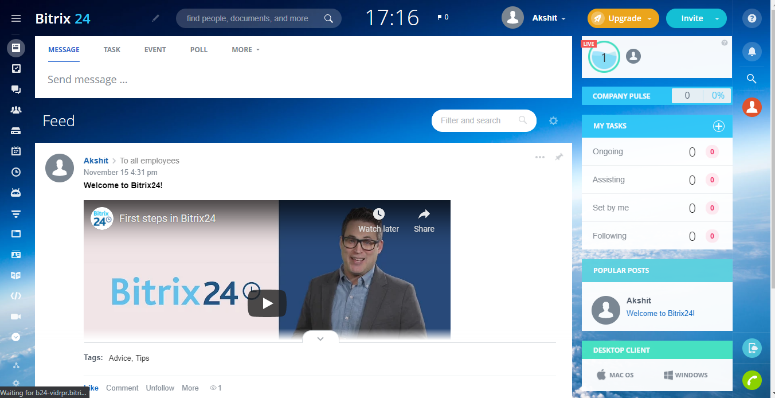
Task: Pin the Welcome to Bitrix24 post
Action: 559,157
